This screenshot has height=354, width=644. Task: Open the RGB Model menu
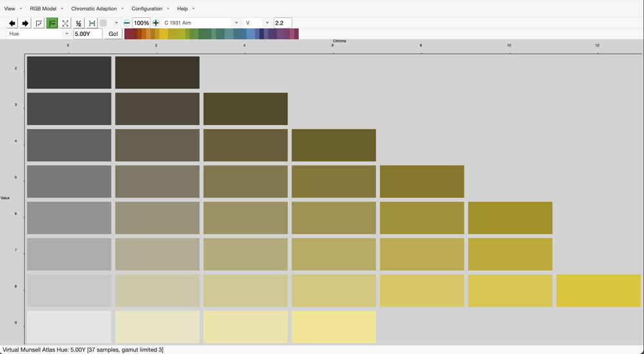pyautogui.click(x=46, y=8)
